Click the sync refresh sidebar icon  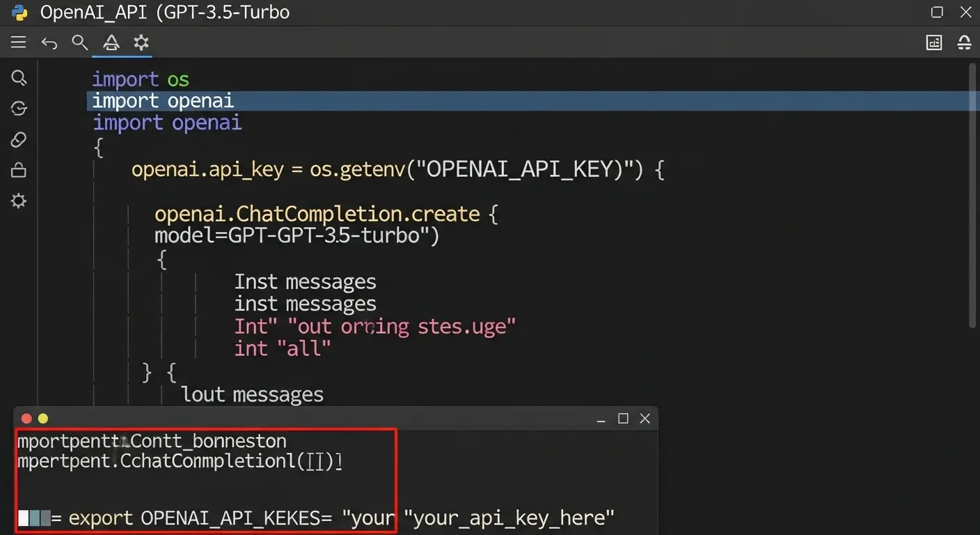click(x=19, y=108)
